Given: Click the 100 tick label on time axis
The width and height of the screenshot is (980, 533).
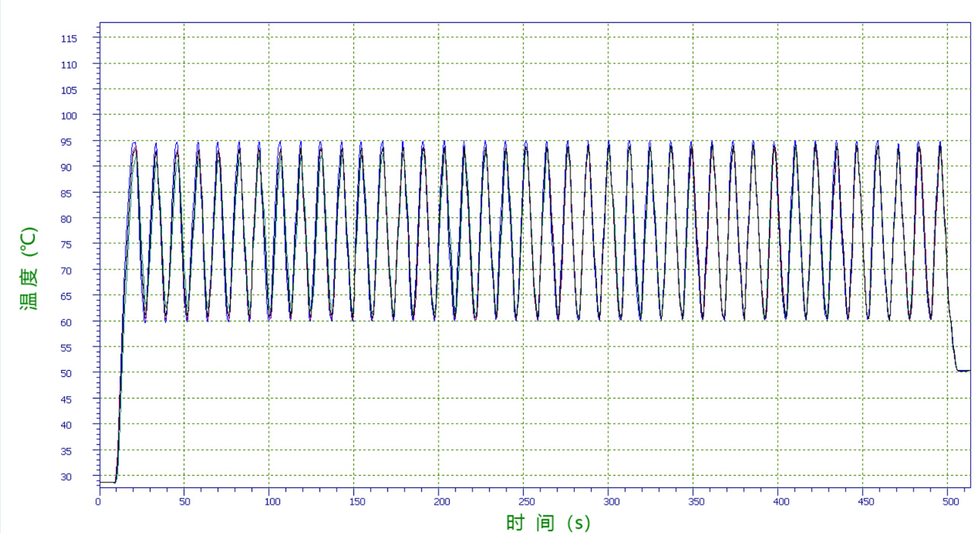Looking at the screenshot, I should pos(270,502).
